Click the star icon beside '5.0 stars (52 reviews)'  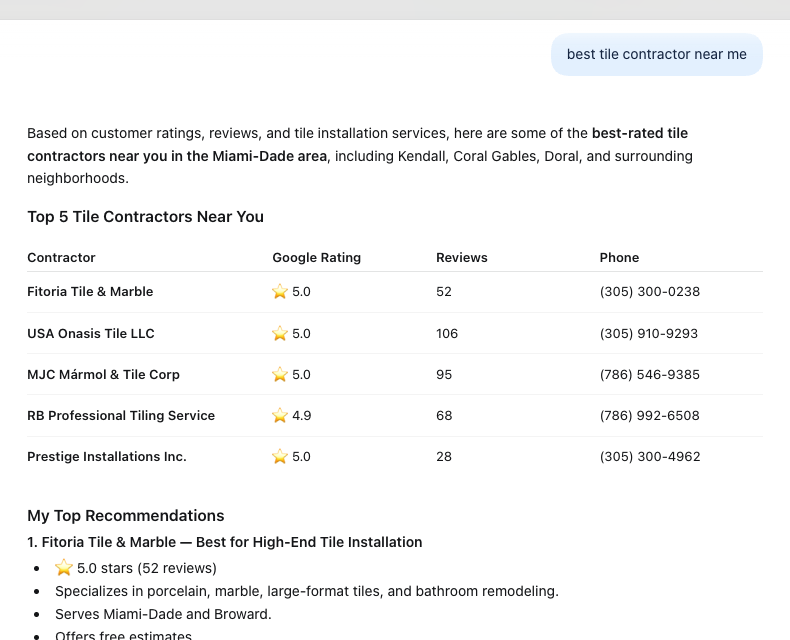(64, 567)
